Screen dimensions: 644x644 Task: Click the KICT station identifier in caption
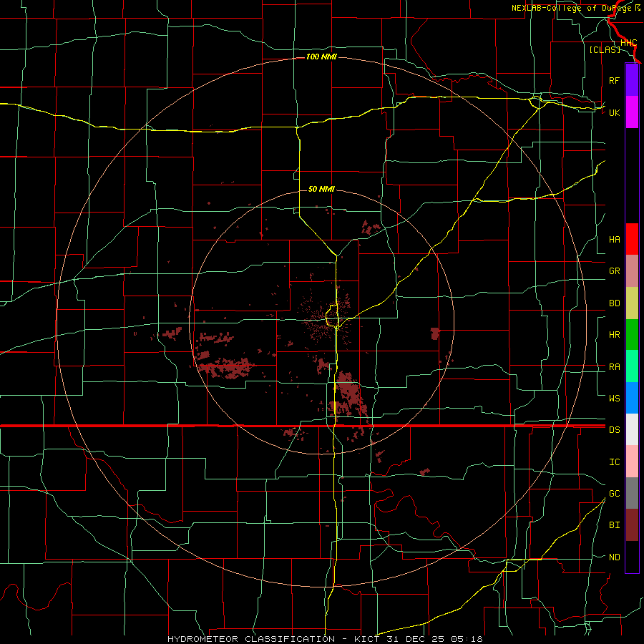367,639
